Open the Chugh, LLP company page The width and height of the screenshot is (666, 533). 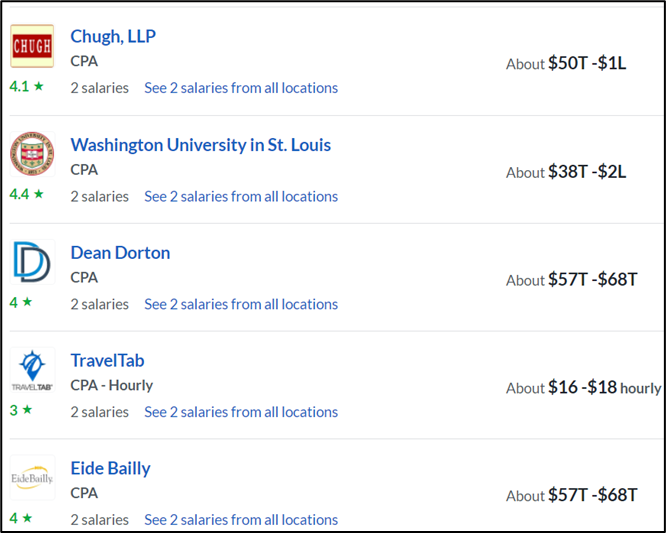tap(113, 37)
